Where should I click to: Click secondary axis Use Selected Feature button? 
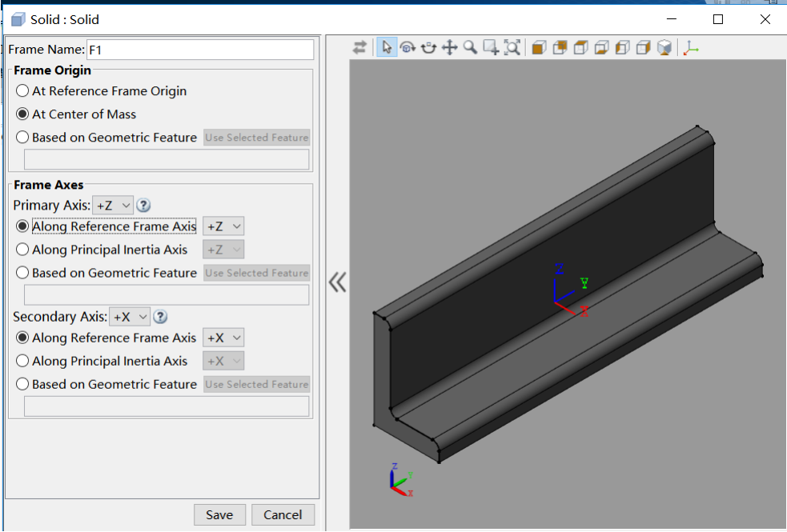pyautogui.click(x=256, y=384)
